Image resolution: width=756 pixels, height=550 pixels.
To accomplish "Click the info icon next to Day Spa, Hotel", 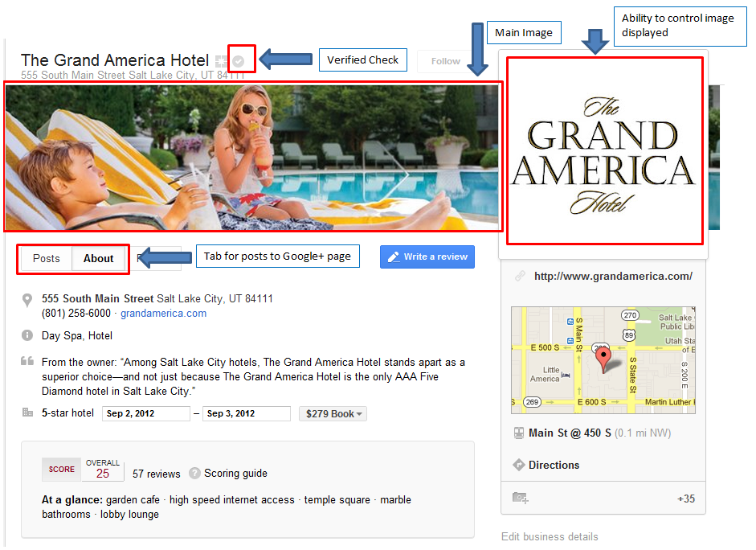I will [x=27, y=335].
